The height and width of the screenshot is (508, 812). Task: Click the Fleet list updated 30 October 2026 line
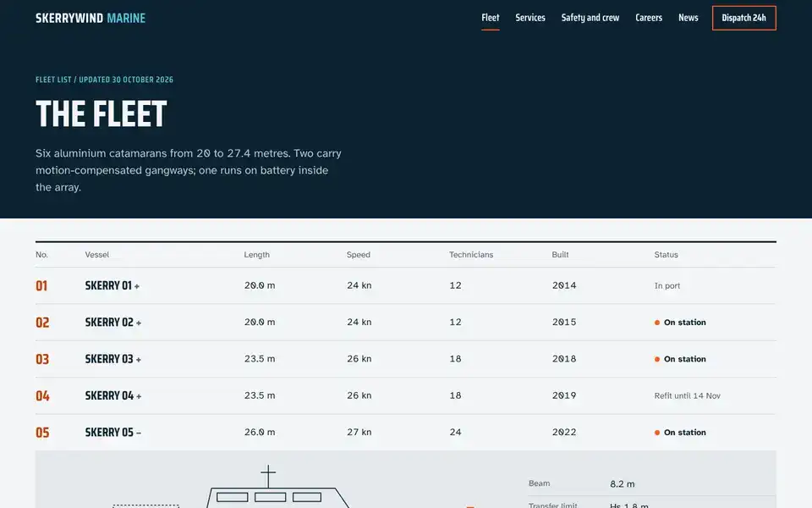pyautogui.click(x=104, y=80)
